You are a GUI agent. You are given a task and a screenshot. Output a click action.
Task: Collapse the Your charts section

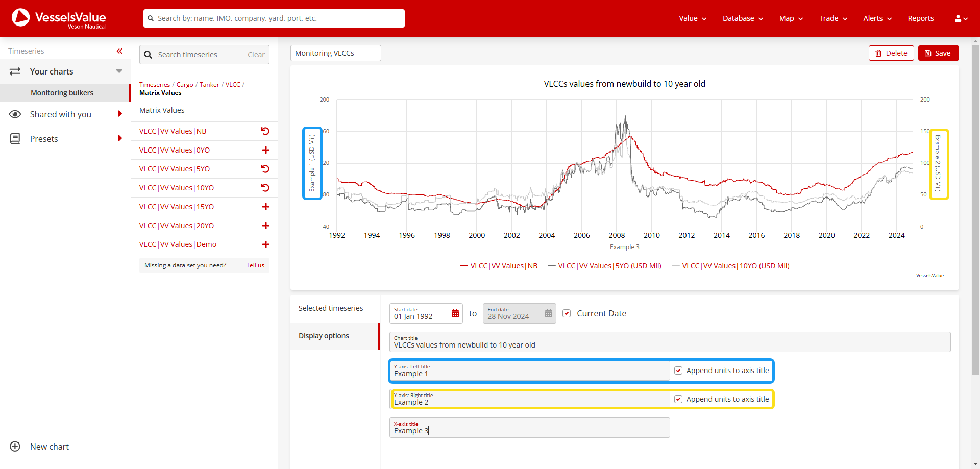click(119, 71)
